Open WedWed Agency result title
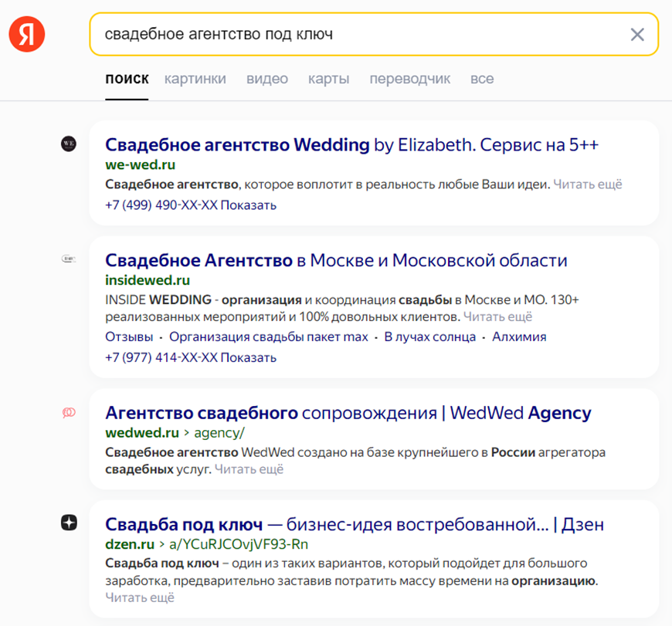The width and height of the screenshot is (672, 626). tap(348, 413)
